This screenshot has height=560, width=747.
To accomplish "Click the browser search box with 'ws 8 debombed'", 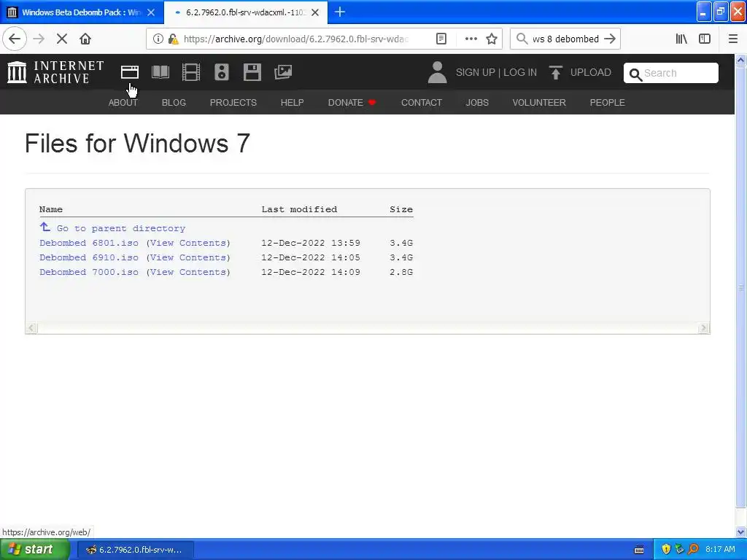I will click(x=565, y=39).
